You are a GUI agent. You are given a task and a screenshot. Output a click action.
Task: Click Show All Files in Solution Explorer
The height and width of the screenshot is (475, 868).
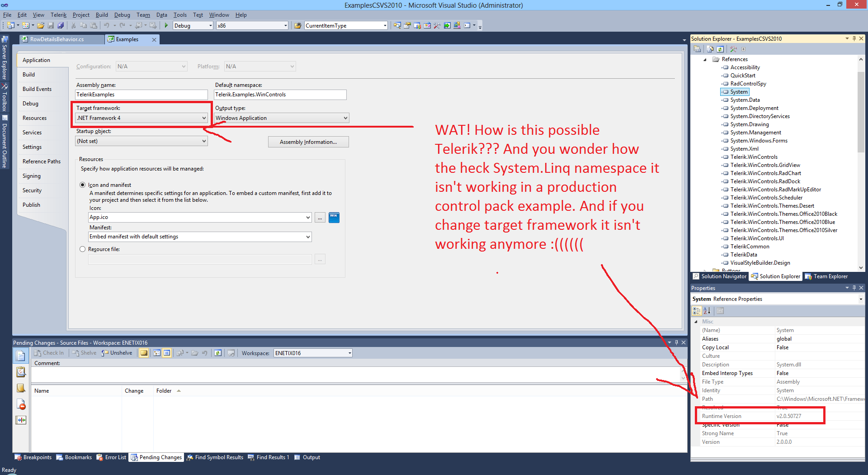tap(710, 49)
